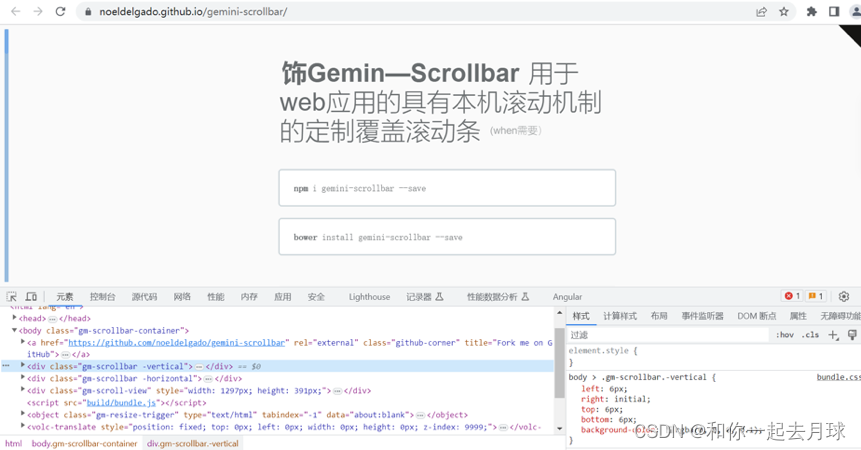Click the bower install gemini-scrollbar code box
This screenshot has width=861, height=450.
coord(447,237)
